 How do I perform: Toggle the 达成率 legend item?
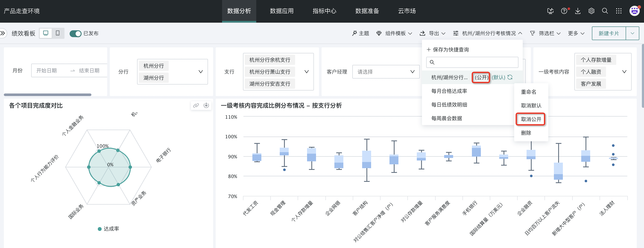(108, 229)
